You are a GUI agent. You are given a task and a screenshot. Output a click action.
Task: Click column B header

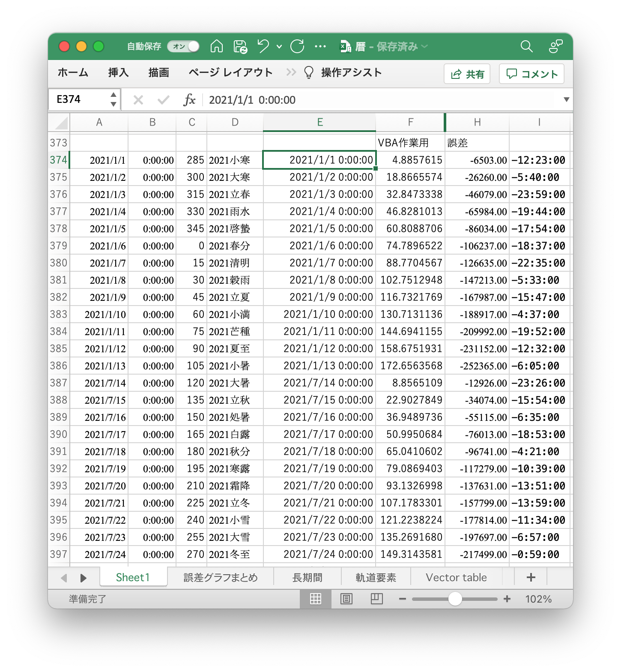[152, 123]
